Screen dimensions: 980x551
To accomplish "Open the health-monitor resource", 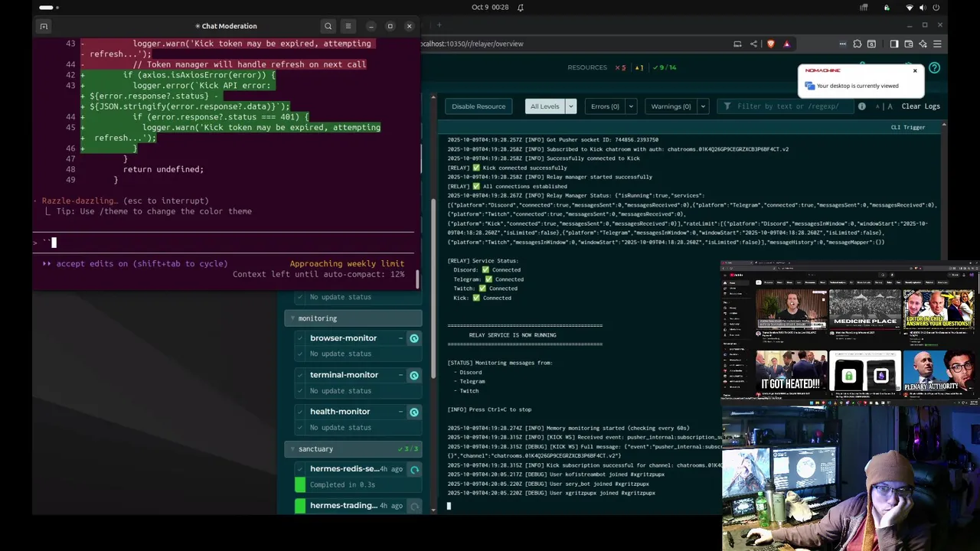I will 340,412.
